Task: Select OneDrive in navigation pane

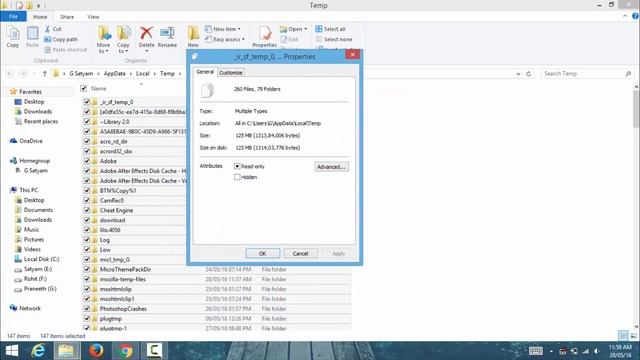Action: [x=26, y=141]
